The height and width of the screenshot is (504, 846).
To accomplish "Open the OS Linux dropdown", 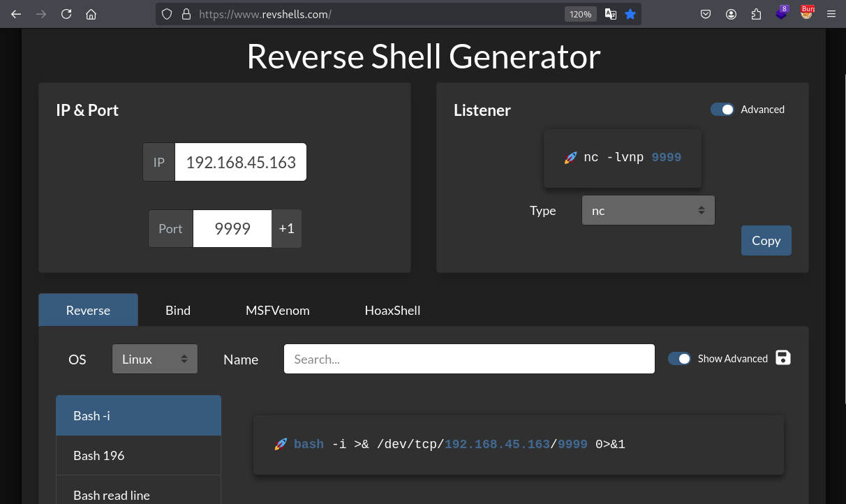I will (x=155, y=359).
